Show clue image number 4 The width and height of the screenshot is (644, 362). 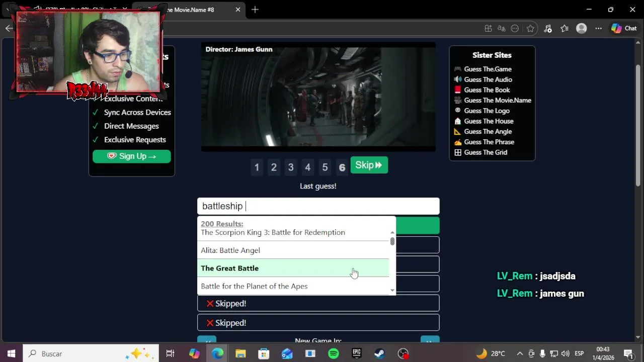click(308, 167)
